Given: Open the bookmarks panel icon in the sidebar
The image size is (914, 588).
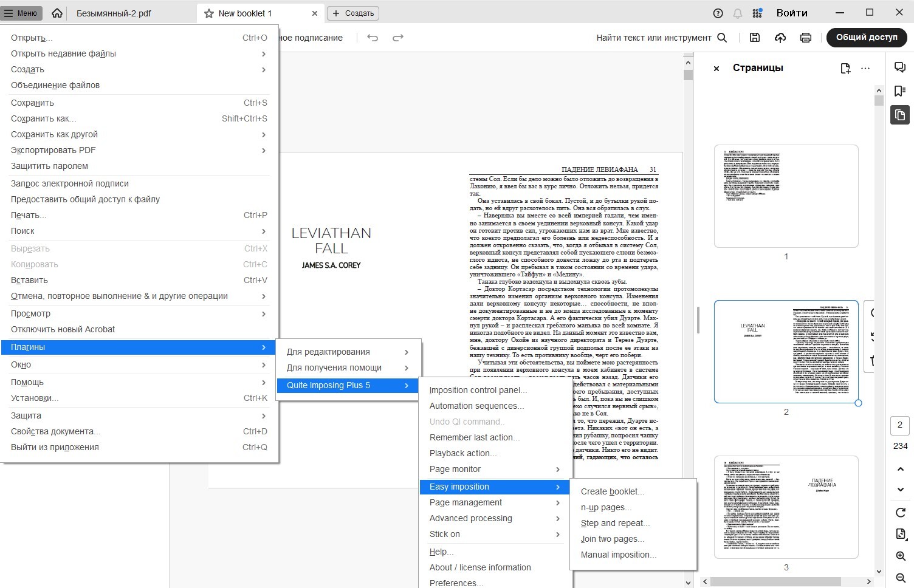Looking at the screenshot, I should (x=900, y=91).
